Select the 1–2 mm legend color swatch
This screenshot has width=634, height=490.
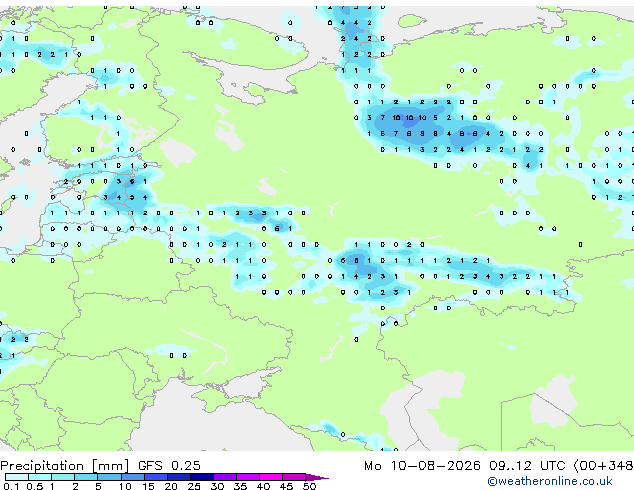(63, 477)
